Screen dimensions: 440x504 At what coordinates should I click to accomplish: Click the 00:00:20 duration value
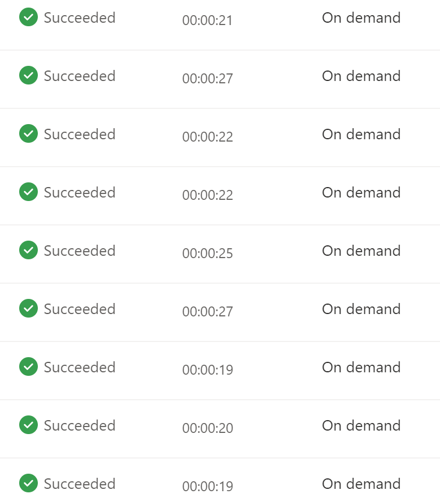[x=208, y=429]
